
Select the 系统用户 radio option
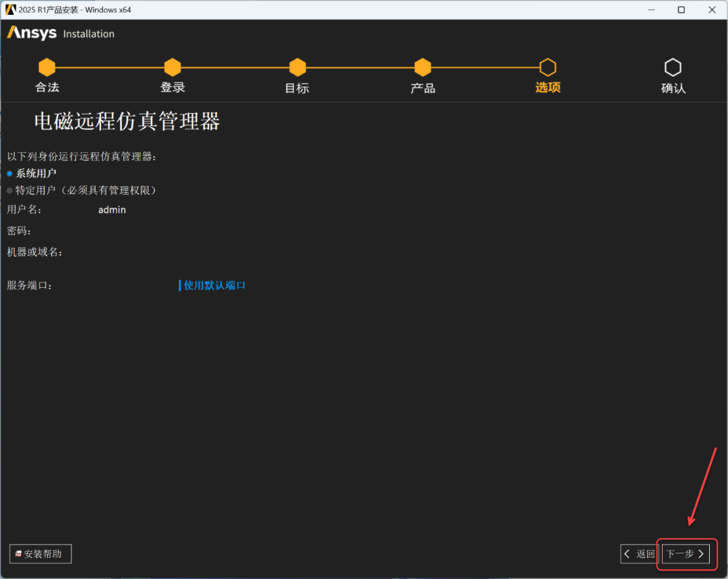tap(32, 173)
